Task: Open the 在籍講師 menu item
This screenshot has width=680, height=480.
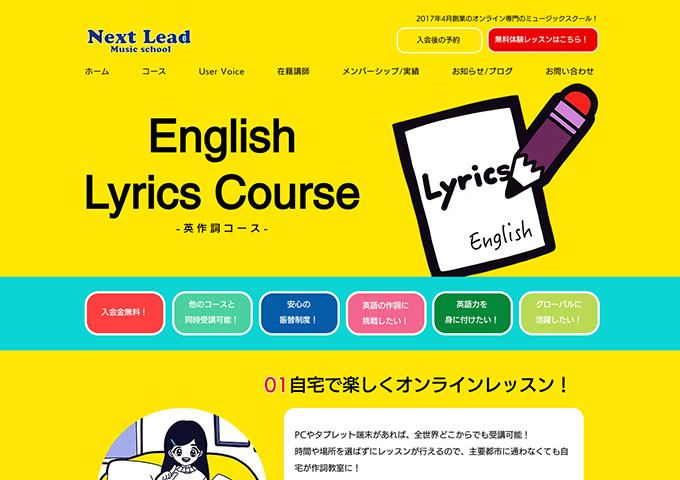Action: pos(293,72)
